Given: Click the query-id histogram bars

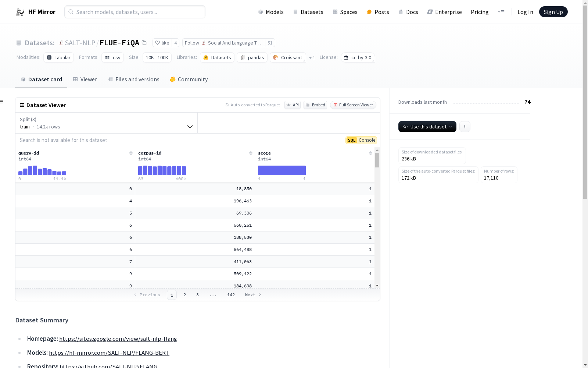Looking at the screenshot, I should (x=42, y=170).
